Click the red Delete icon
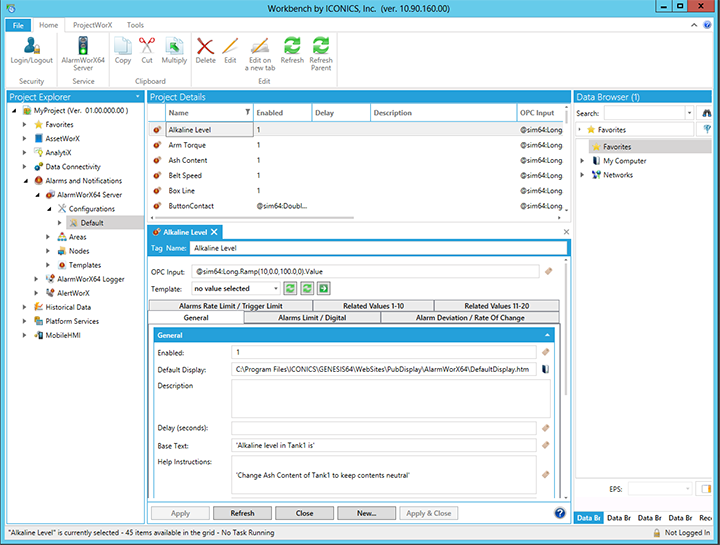This screenshot has height=545, width=720. (205, 46)
